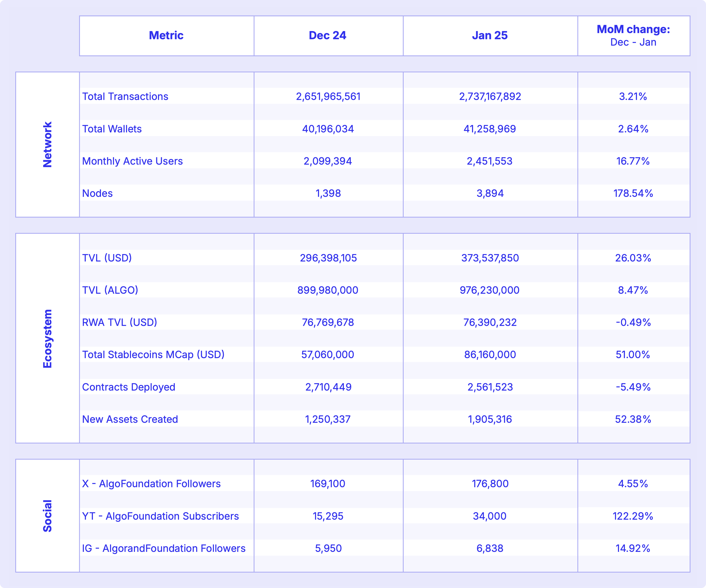Select the value 2,099,394
This screenshot has width=706, height=588.
[x=328, y=161]
